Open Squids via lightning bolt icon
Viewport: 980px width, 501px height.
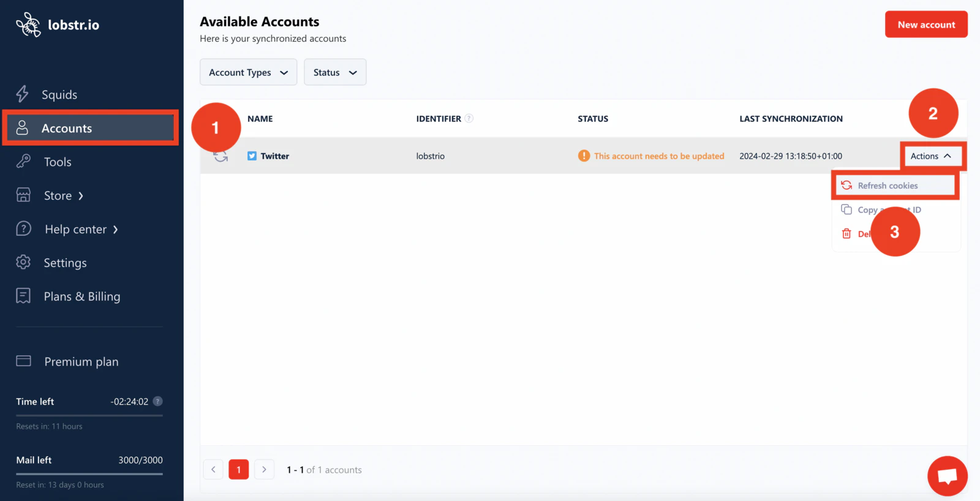click(x=23, y=94)
